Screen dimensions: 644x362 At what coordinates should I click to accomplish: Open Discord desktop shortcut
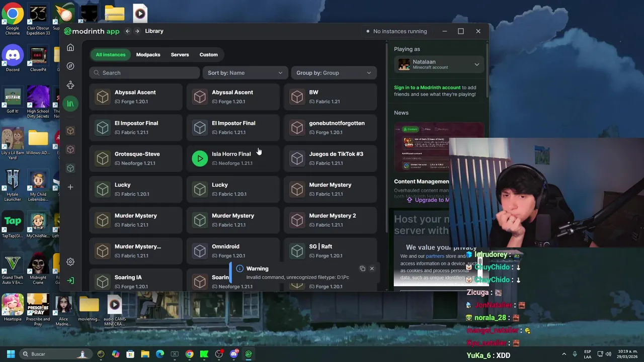pos(13,59)
